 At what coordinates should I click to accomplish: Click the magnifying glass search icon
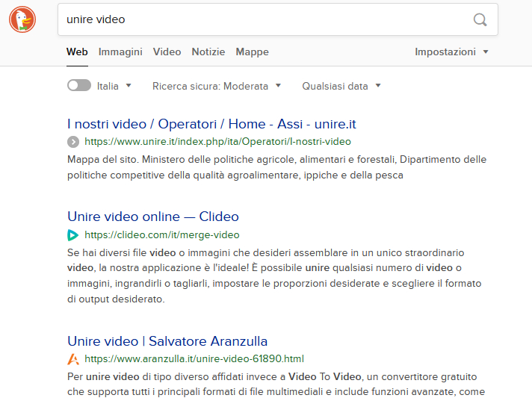click(x=480, y=19)
